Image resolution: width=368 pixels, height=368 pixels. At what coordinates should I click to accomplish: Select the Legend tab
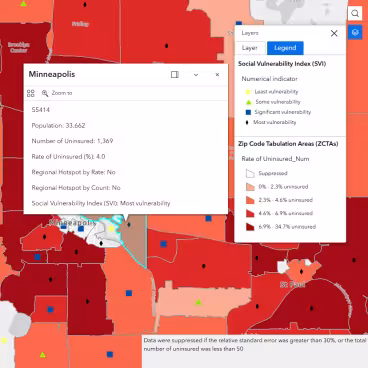pos(285,48)
